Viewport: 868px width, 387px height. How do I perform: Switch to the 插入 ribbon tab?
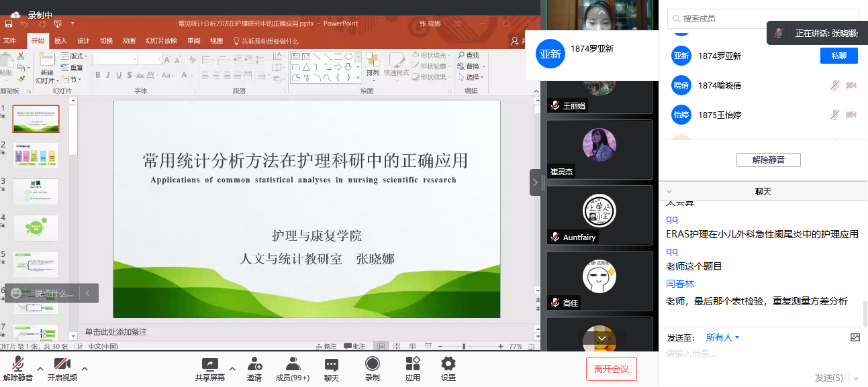point(60,41)
